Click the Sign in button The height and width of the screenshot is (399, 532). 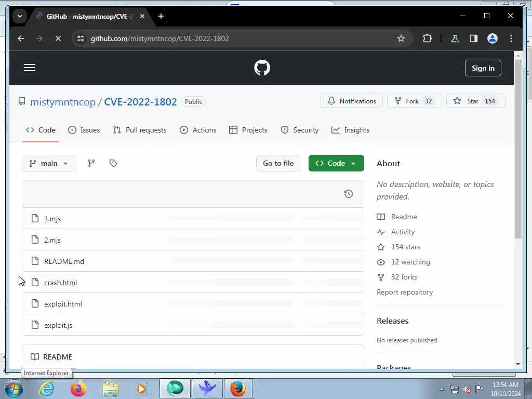pos(483,68)
